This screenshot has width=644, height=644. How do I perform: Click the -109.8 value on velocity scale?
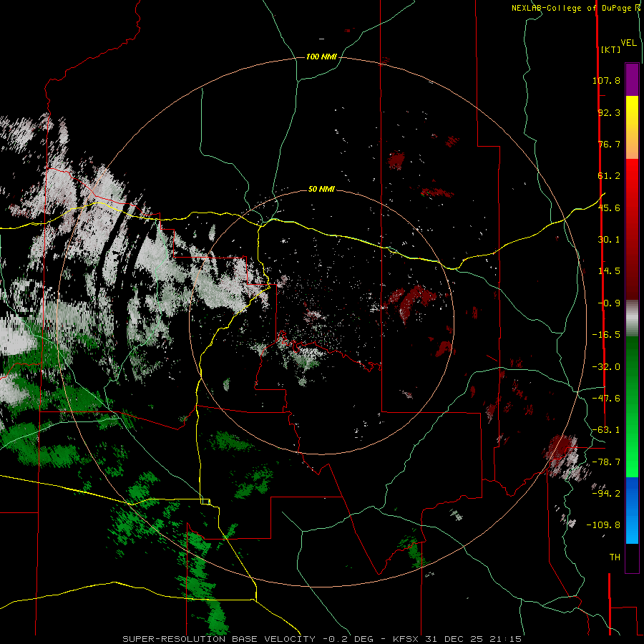[604, 525]
